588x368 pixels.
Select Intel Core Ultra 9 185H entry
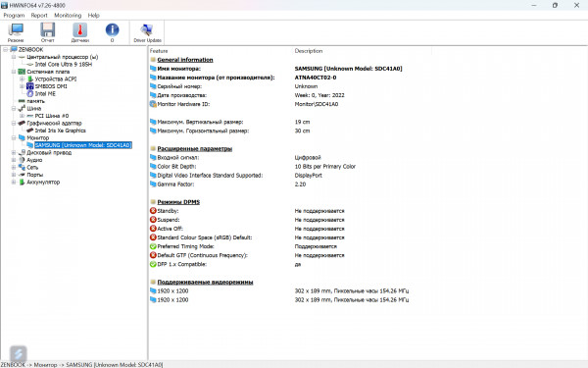tap(64, 64)
